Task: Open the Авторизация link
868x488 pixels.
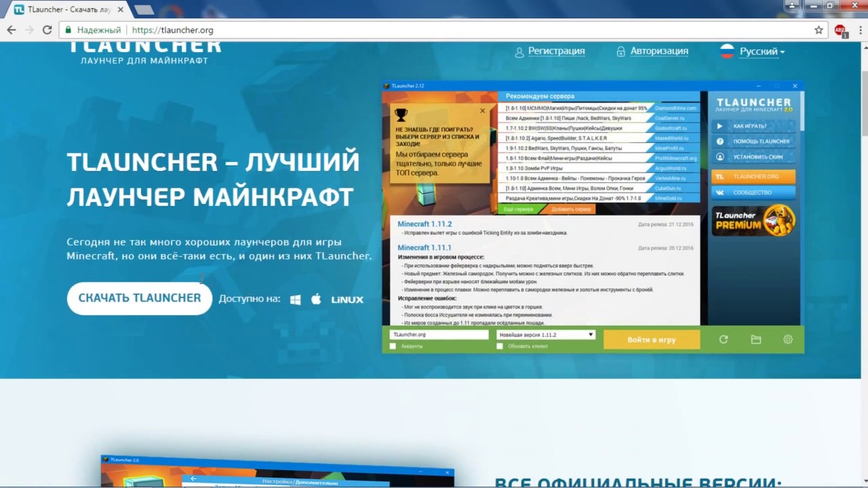Action: click(x=659, y=51)
